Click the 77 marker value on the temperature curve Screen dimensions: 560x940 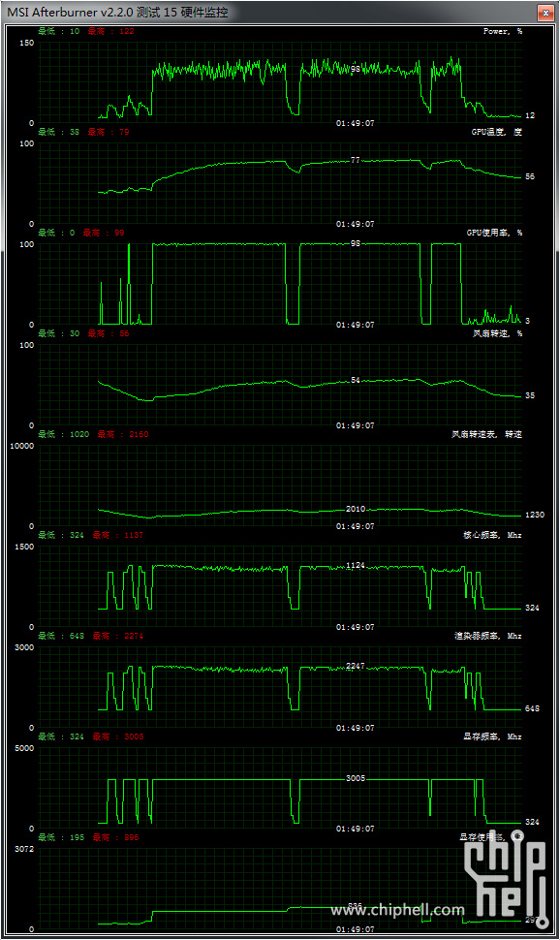356,160
